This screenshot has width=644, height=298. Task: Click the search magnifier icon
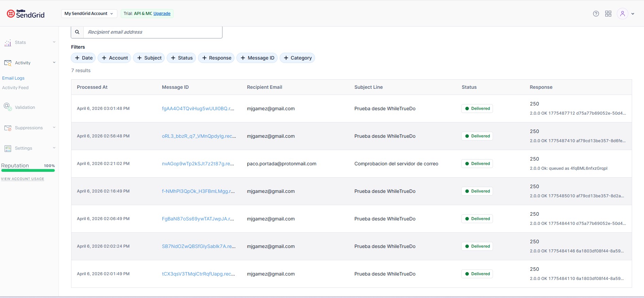click(x=77, y=32)
